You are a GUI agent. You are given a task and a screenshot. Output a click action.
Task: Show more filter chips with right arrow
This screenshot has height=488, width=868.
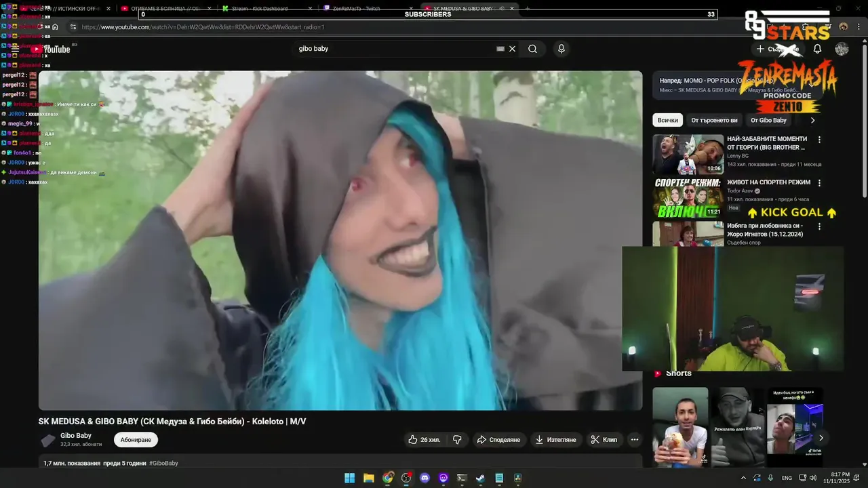tap(812, 120)
